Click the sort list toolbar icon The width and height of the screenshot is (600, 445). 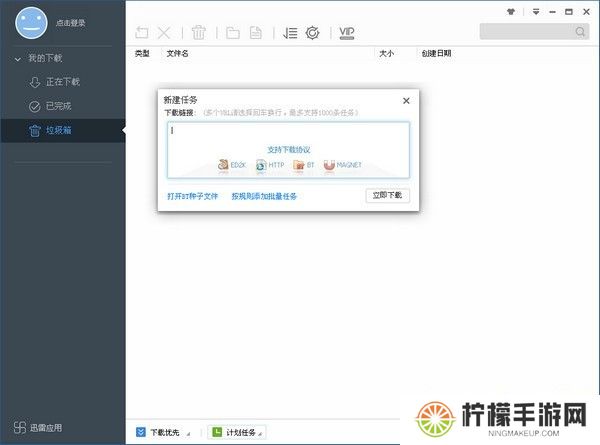click(290, 33)
